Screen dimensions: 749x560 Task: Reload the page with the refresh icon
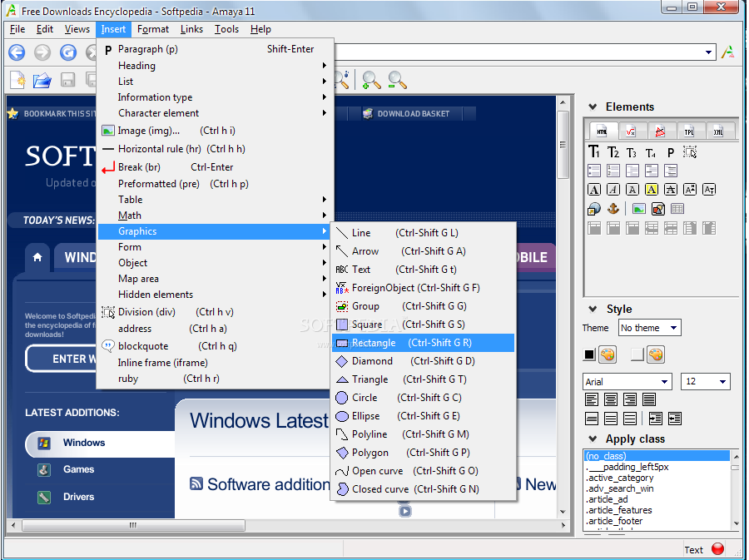pyautogui.click(x=68, y=52)
